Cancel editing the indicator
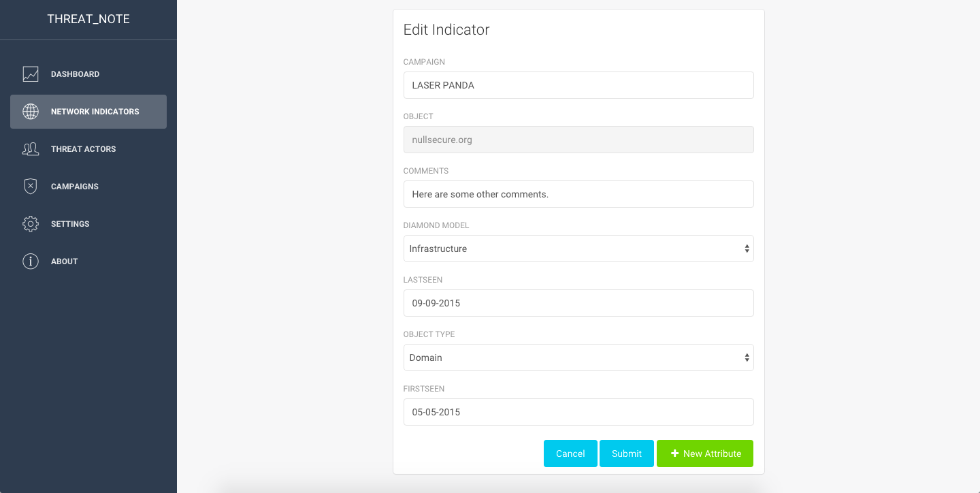The height and width of the screenshot is (493, 980). [x=570, y=454]
